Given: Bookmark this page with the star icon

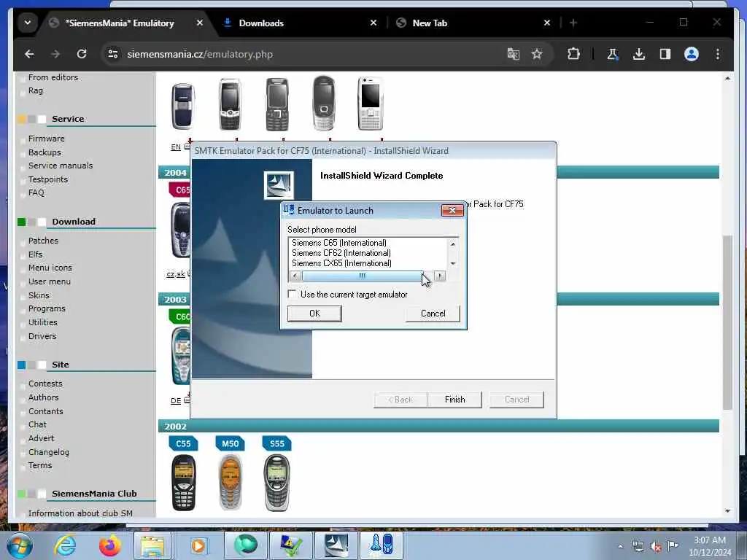Looking at the screenshot, I should point(537,54).
